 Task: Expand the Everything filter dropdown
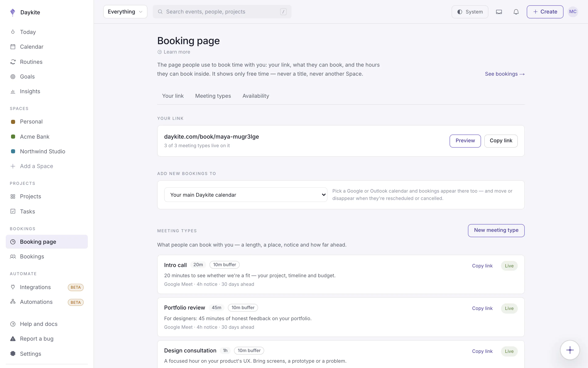coord(125,12)
